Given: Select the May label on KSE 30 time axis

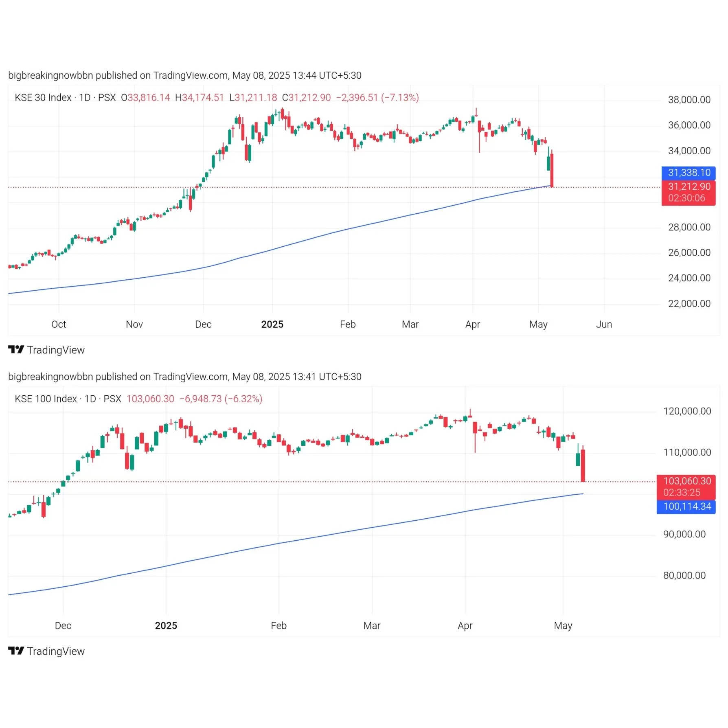Looking at the screenshot, I should coord(538,325).
